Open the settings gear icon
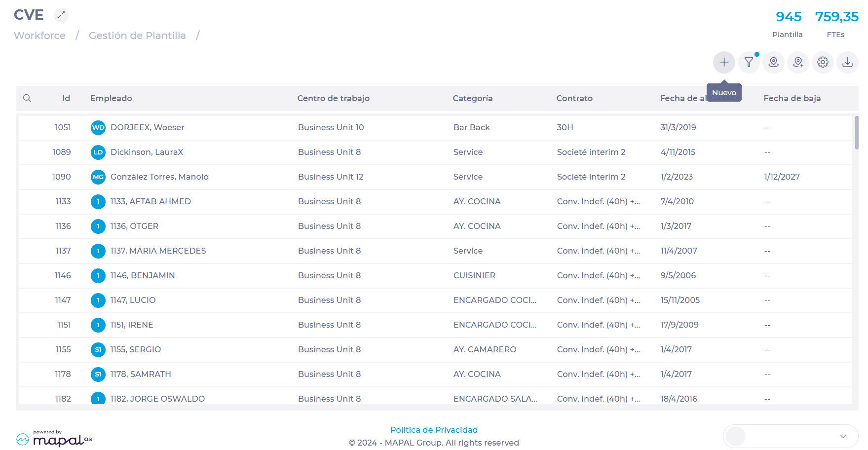The width and height of the screenshot is (868, 450). (823, 63)
